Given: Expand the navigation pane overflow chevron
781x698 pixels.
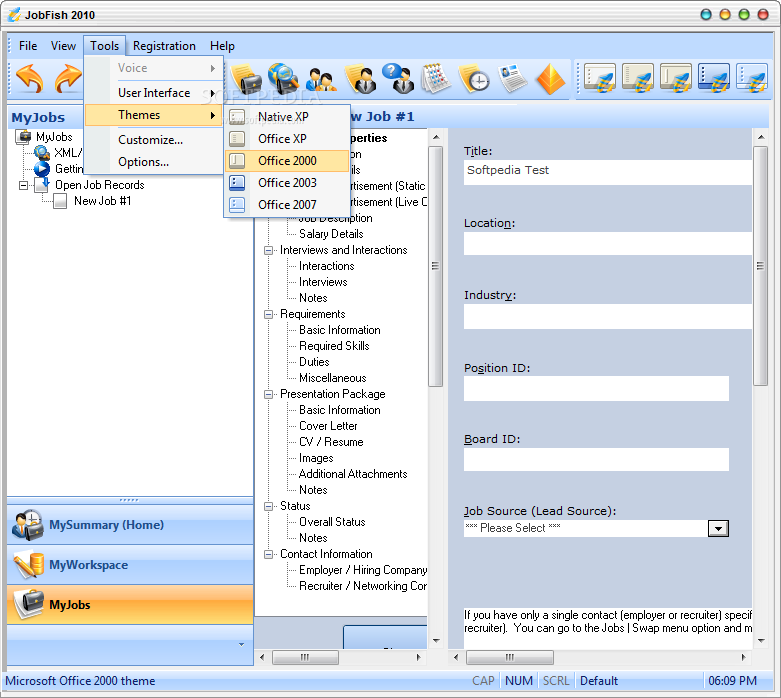Looking at the screenshot, I should click(242, 645).
